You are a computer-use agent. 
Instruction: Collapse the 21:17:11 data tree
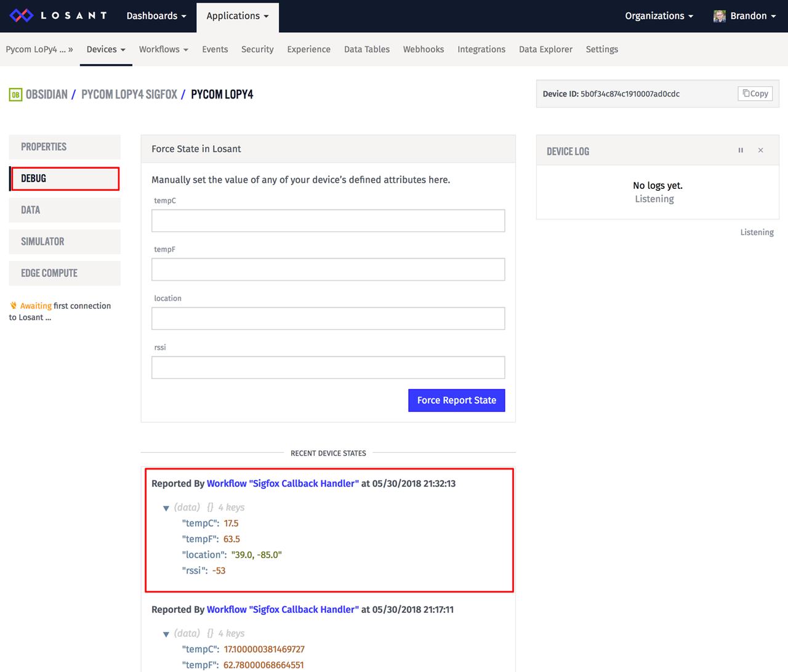(x=166, y=634)
